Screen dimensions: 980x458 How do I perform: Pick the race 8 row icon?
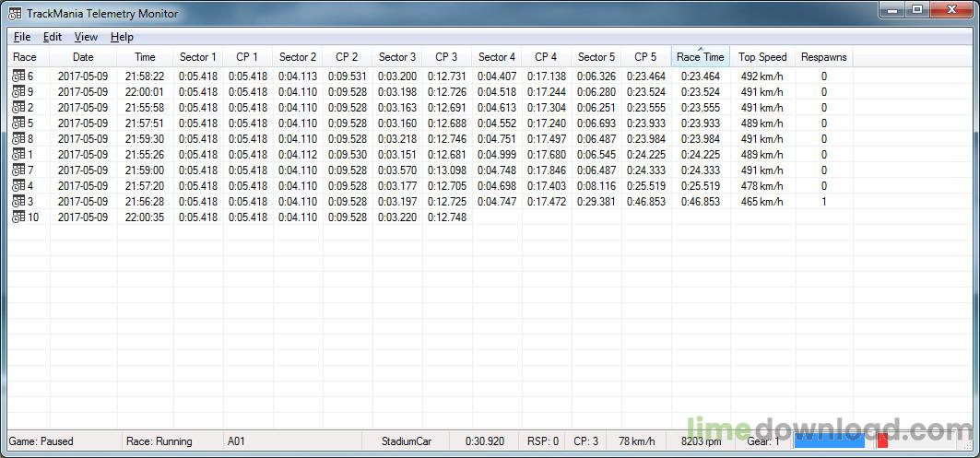[x=18, y=139]
